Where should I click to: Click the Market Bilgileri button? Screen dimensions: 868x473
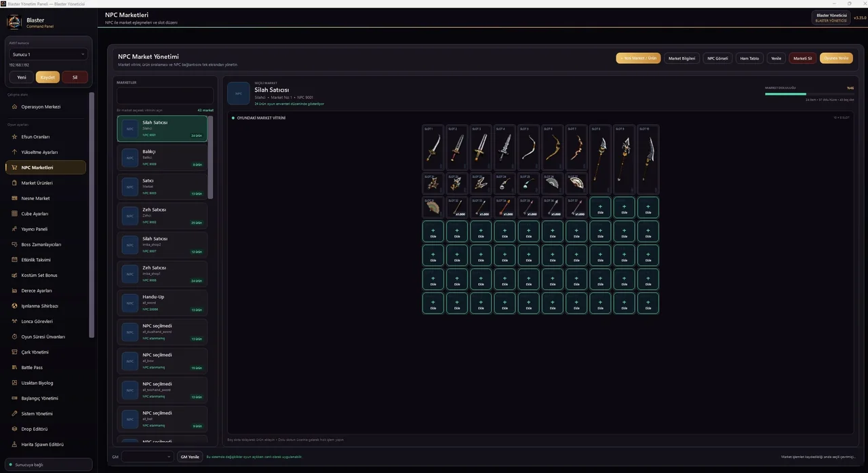(682, 58)
